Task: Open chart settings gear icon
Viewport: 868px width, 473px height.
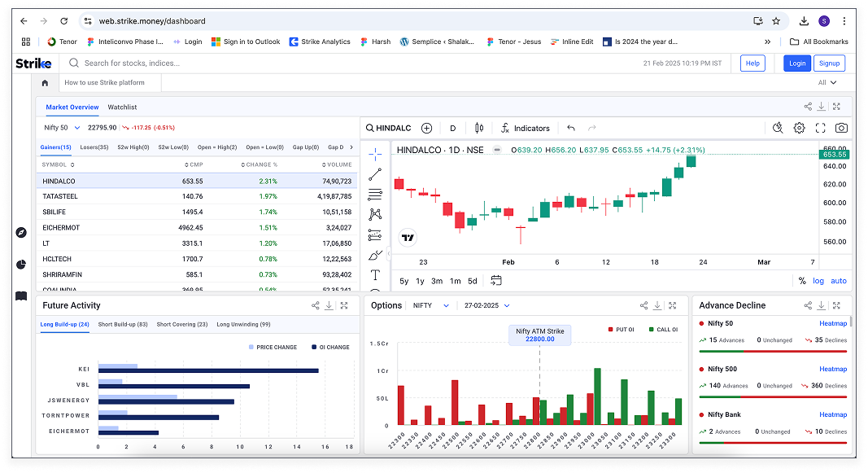Action: (799, 128)
